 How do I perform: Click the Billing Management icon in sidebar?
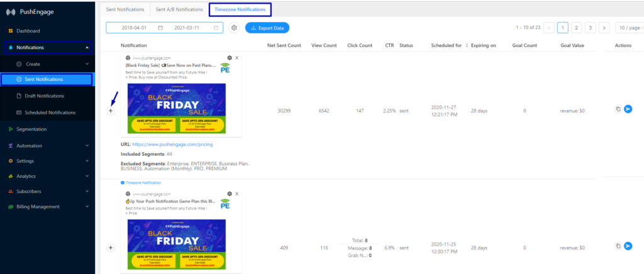(x=11, y=207)
